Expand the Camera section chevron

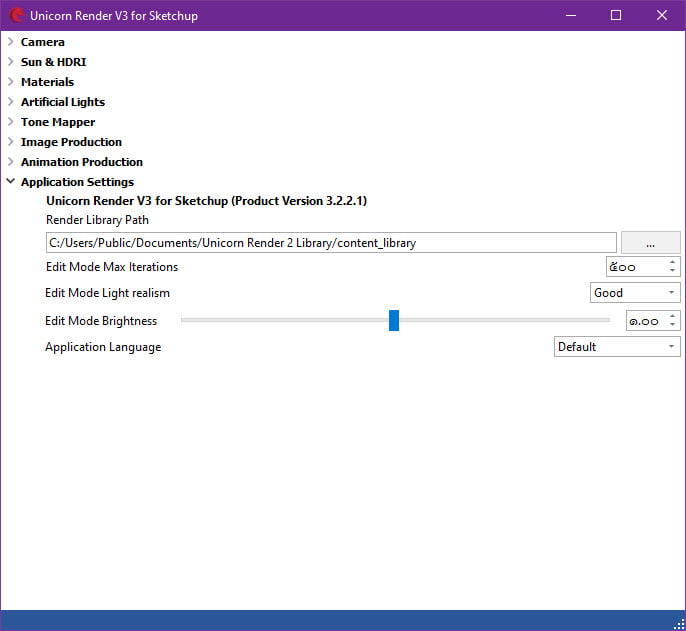click(11, 42)
